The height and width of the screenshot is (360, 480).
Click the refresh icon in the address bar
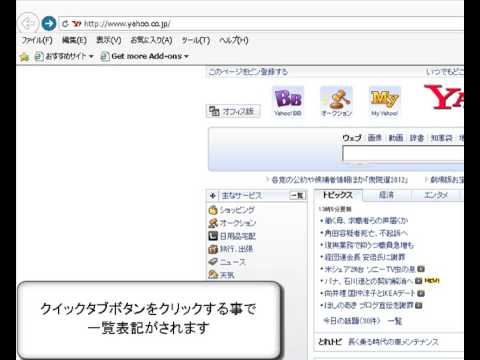click(x=65, y=24)
